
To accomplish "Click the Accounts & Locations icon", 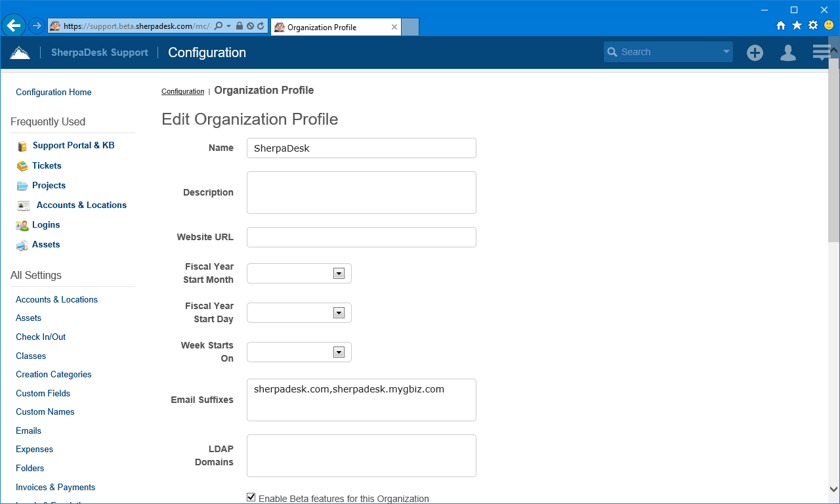I will coord(20,205).
